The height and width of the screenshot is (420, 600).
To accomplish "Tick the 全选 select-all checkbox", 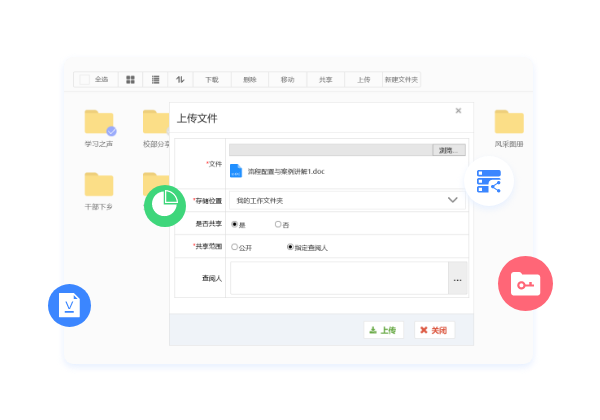I will (x=84, y=79).
